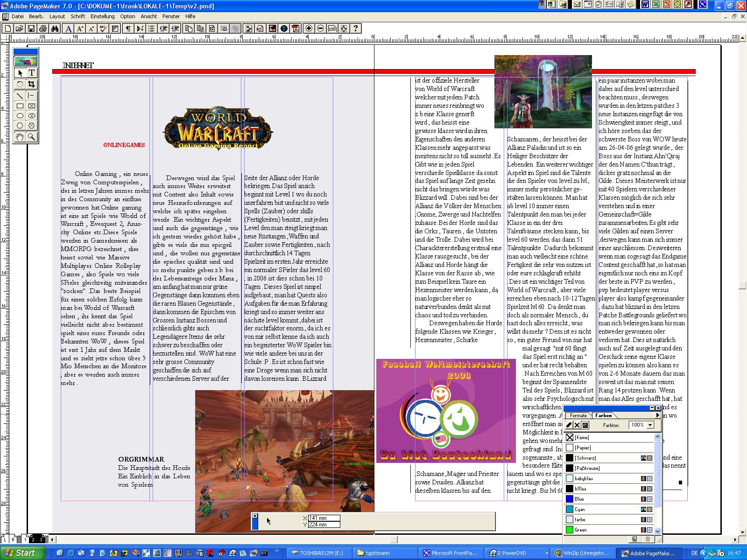Screen dimensions: 747x560
Task: Click the Save diskette toolbar icon
Action: (x=31, y=28)
